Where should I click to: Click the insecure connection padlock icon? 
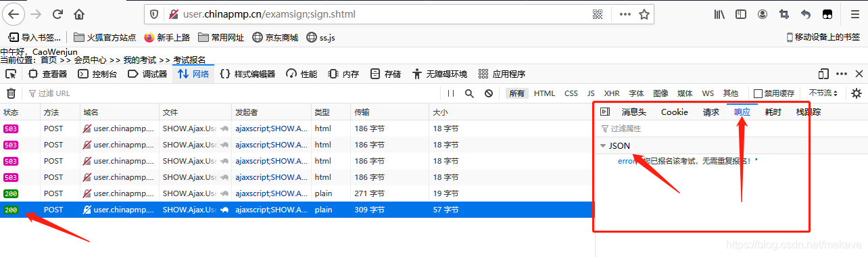[x=173, y=14]
